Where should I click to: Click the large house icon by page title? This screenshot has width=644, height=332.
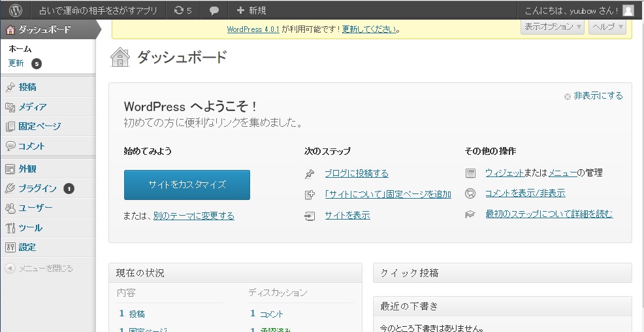coord(120,57)
